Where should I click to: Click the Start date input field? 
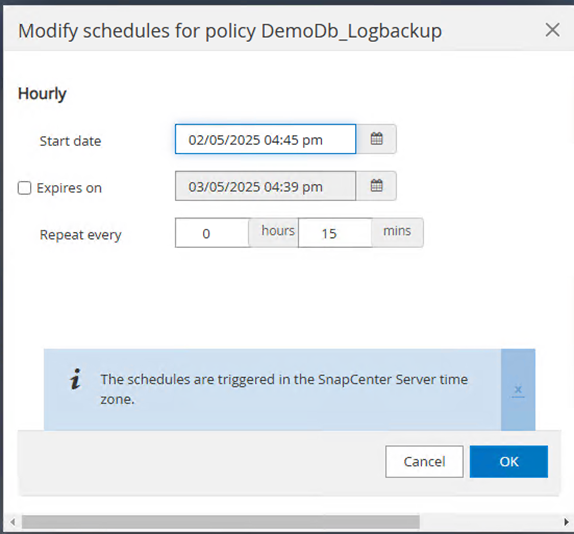pos(265,139)
